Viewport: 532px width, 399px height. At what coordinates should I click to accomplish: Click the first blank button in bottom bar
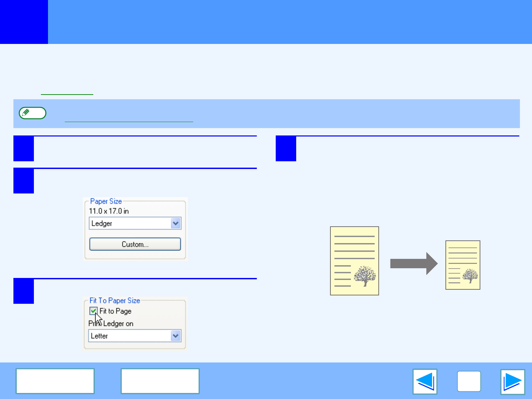55,381
